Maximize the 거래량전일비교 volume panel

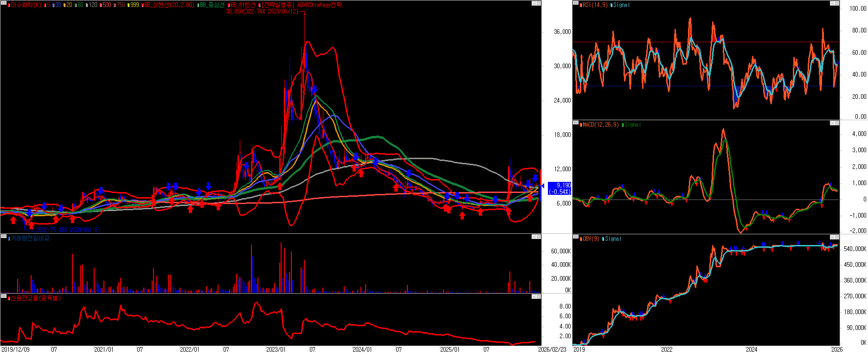(x=534, y=237)
